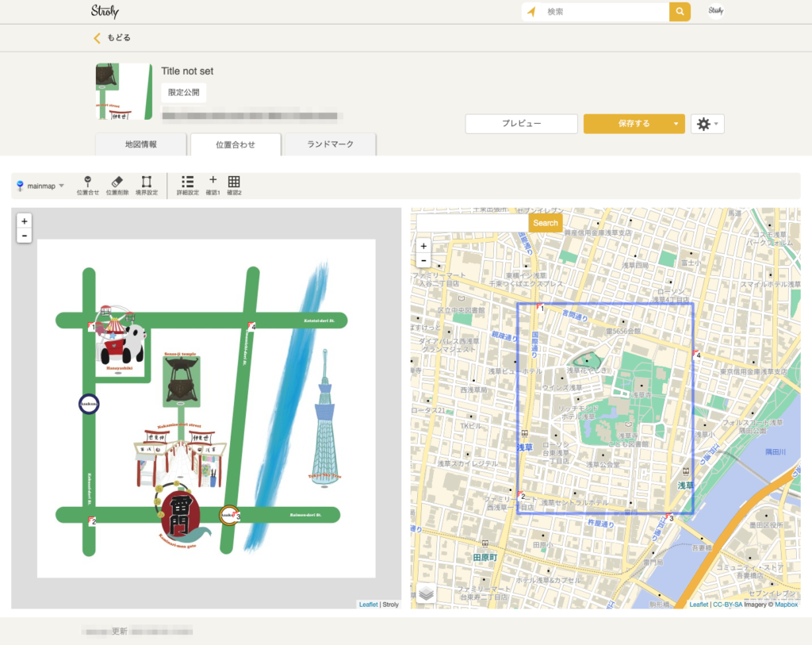Viewport: 812px width, 645px height.
Task: Go back with the もどる link
Action: [x=112, y=37]
